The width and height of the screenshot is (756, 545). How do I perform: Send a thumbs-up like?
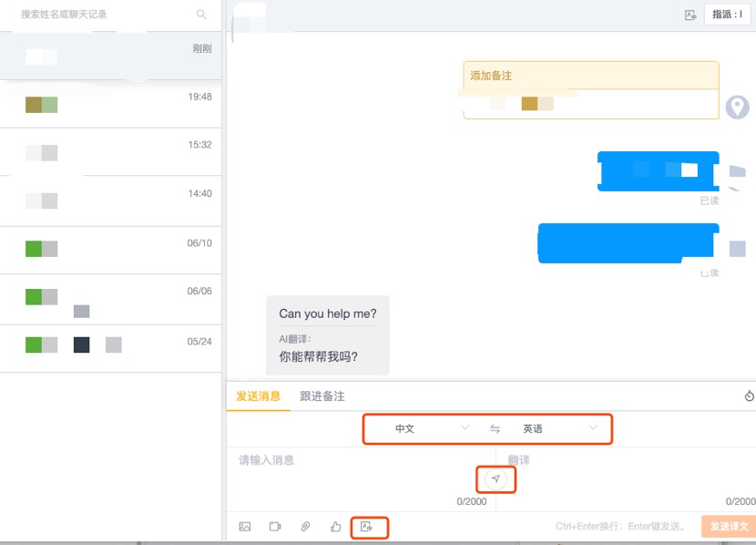pos(335,526)
